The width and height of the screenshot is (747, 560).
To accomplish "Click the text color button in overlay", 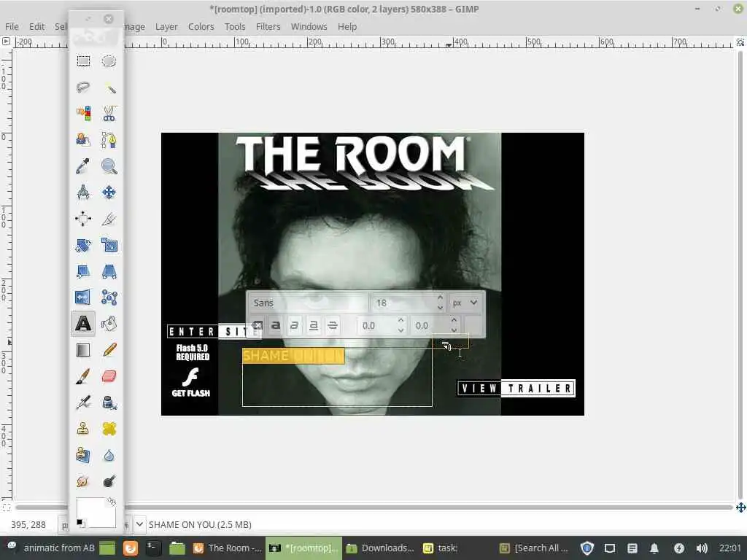I will pyautogui.click(x=474, y=326).
